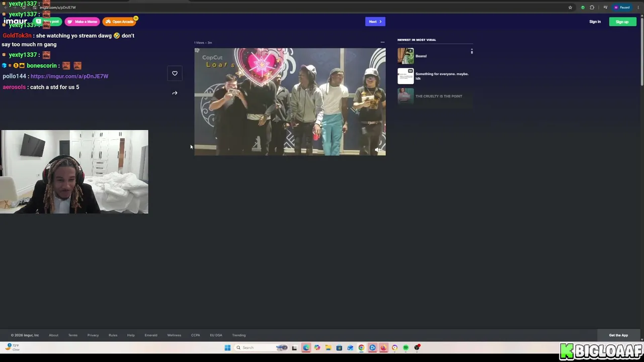Open the Chrome media control icon

click(x=605, y=8)
